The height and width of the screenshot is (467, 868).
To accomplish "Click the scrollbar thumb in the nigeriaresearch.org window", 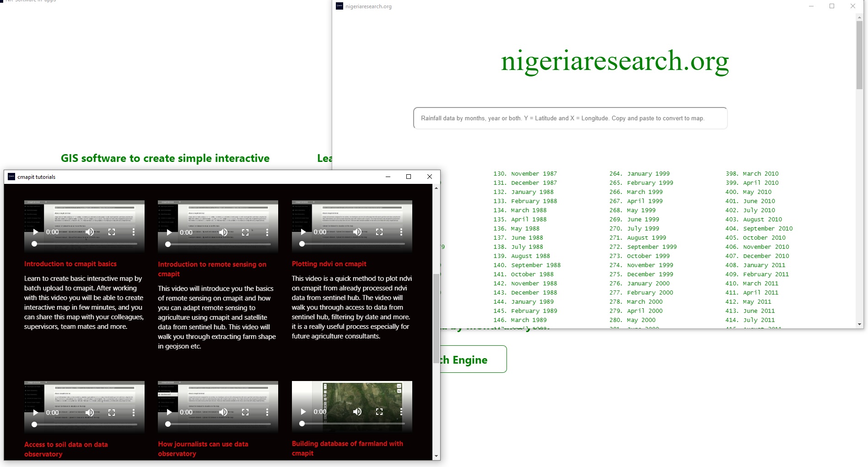I will coord(859,55).
